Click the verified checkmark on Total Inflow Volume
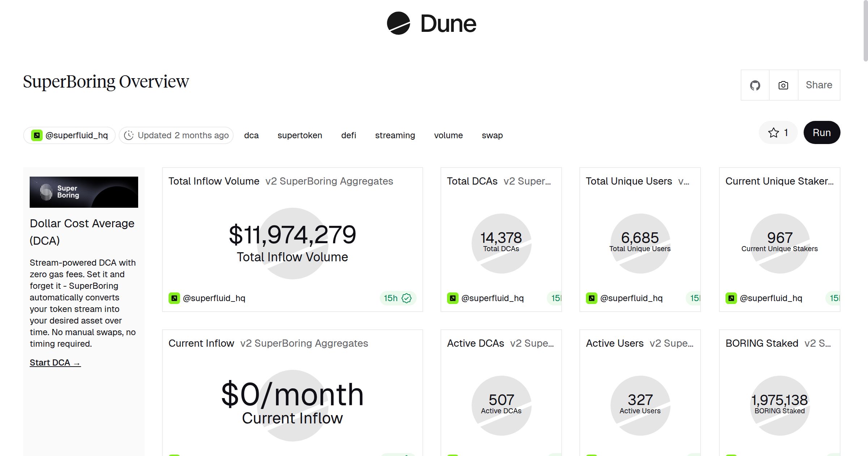The width and height of the screenshot is (868, 456). click(x=407, y=298)
